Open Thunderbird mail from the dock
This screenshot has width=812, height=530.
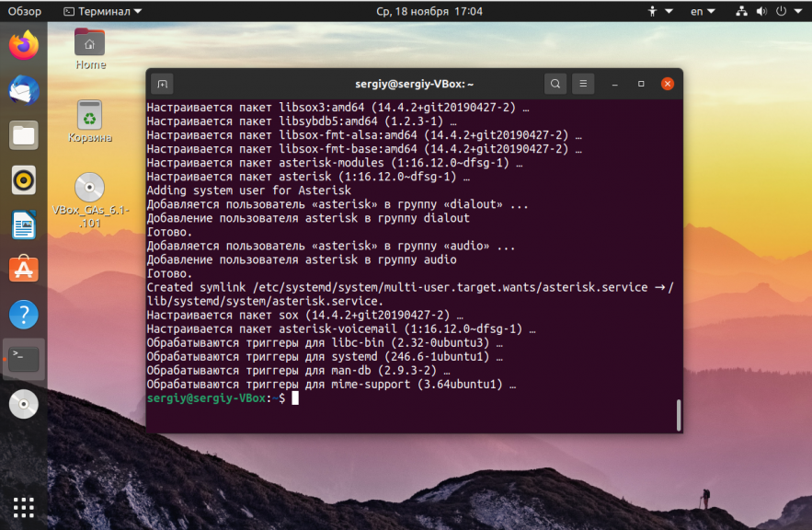pos(24,91)
